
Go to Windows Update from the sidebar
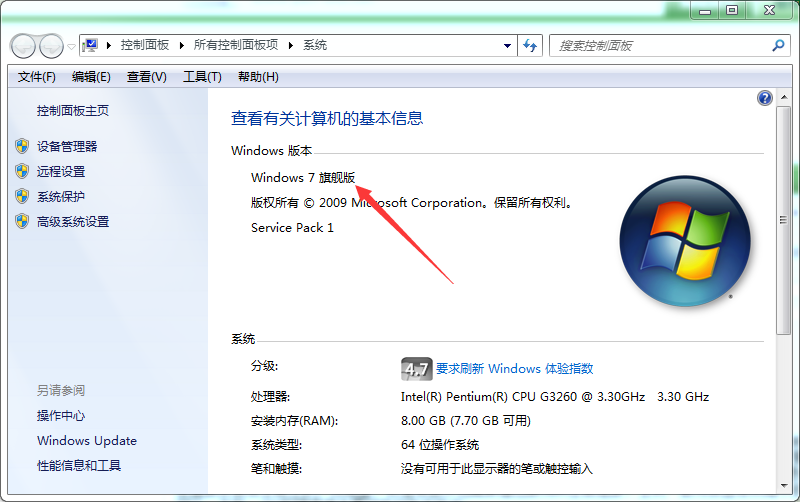coord(87,441)
